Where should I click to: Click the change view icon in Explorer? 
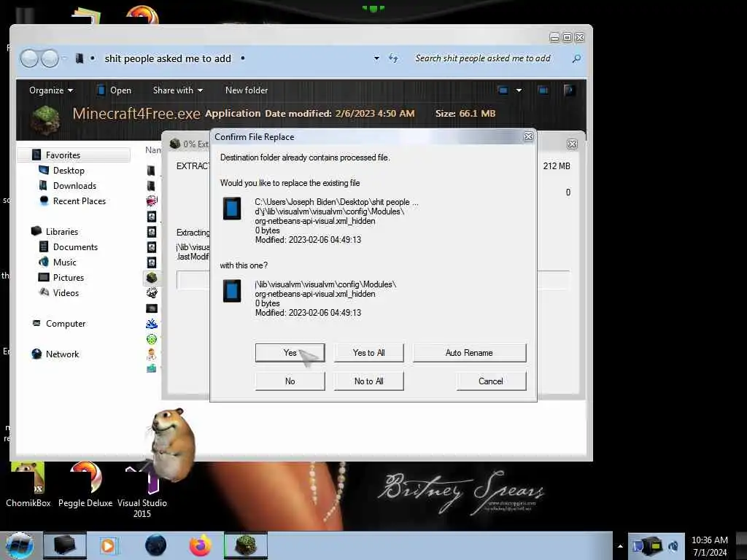503,90
